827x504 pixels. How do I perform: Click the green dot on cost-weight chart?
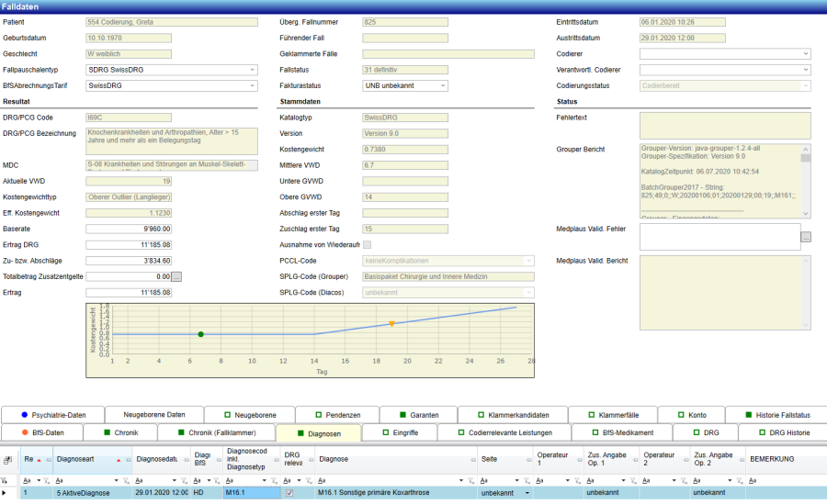200,334
